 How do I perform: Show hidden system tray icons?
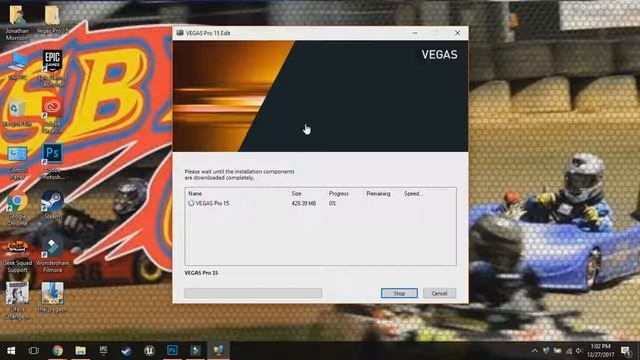coord(534,351)
